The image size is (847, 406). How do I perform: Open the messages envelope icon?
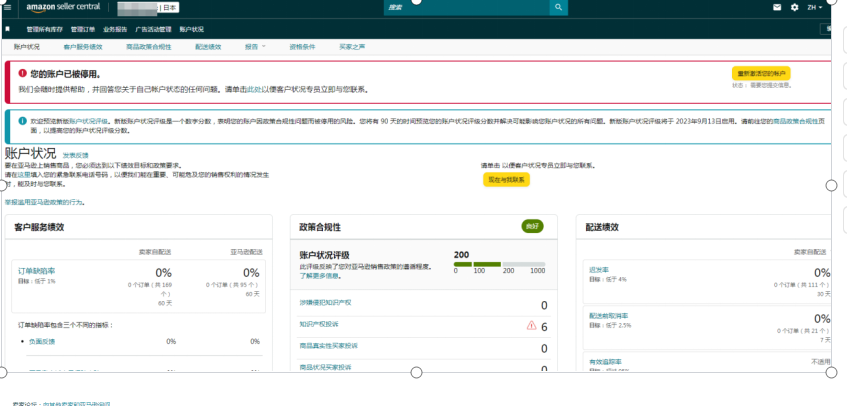click(777, 8)
